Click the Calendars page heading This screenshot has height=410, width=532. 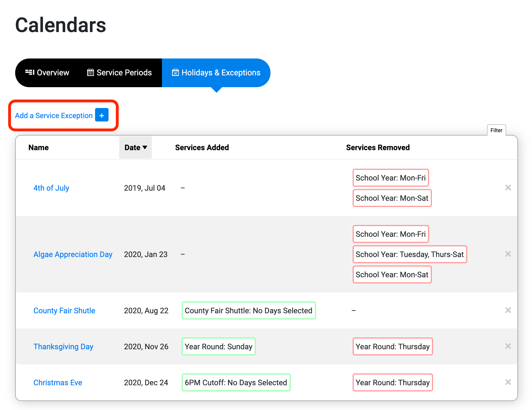pos(60,25)
